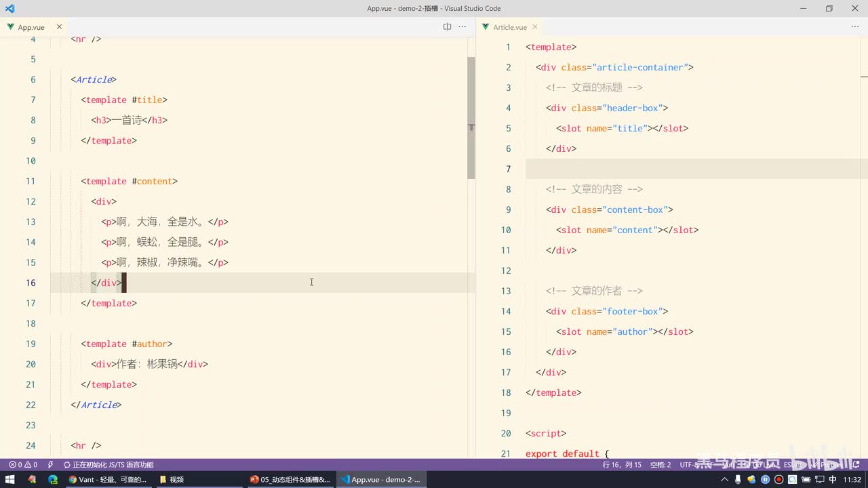
Task: Change indentation via spaces: 2 indicator
Action: pyautogui.click(x=660, y=465)
